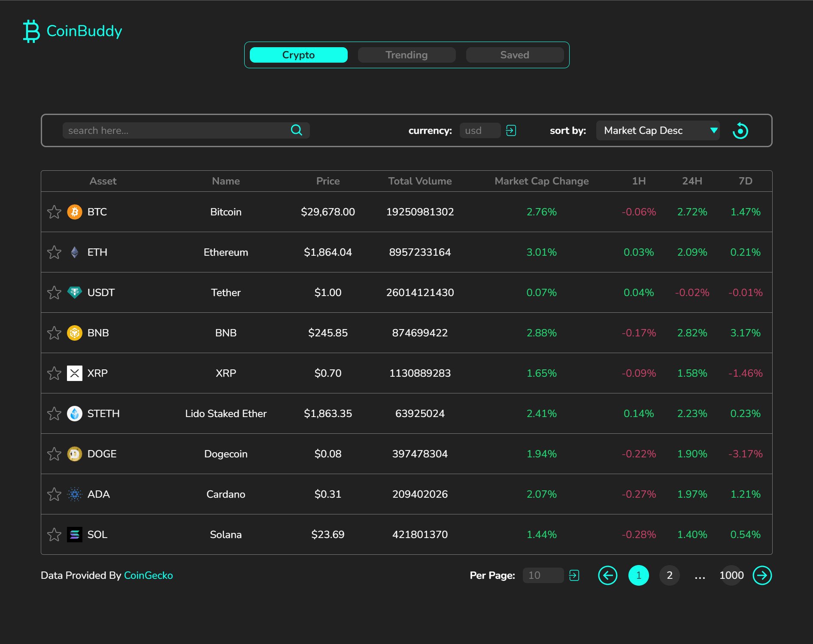
Task: Click the XRP coin icon
Action: [75, 373]
